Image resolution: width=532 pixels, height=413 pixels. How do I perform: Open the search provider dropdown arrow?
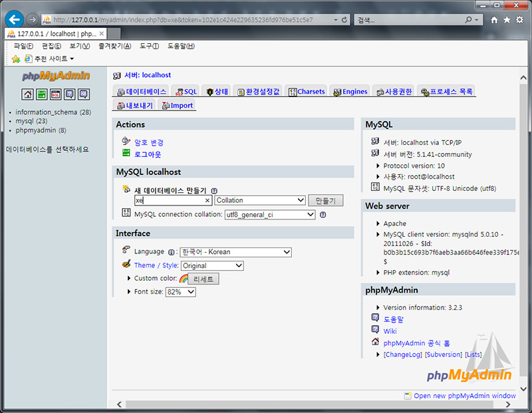pos(477,20)
